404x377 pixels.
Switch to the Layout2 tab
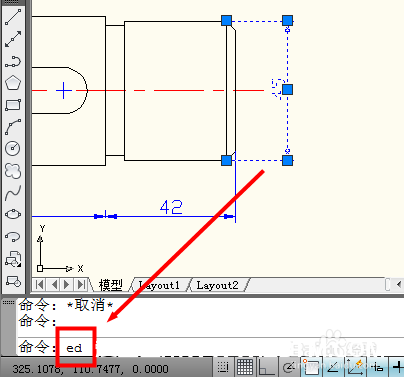coord(217,285)
